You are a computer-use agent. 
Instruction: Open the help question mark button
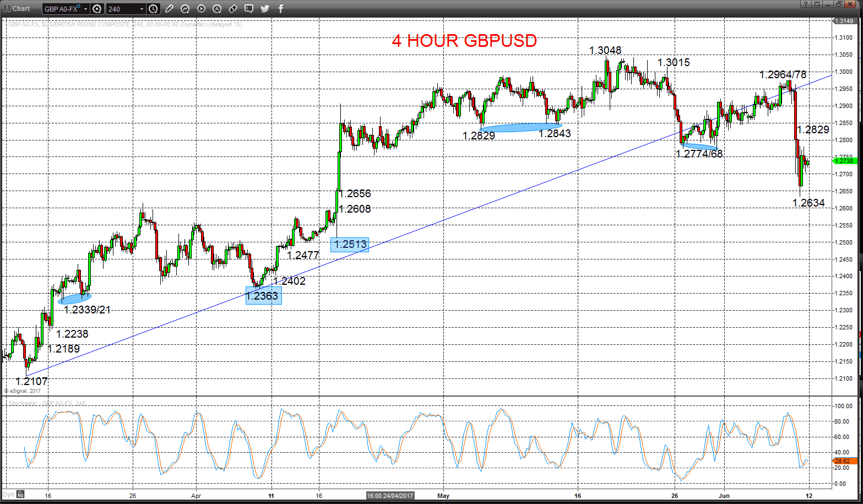point(806,4)
